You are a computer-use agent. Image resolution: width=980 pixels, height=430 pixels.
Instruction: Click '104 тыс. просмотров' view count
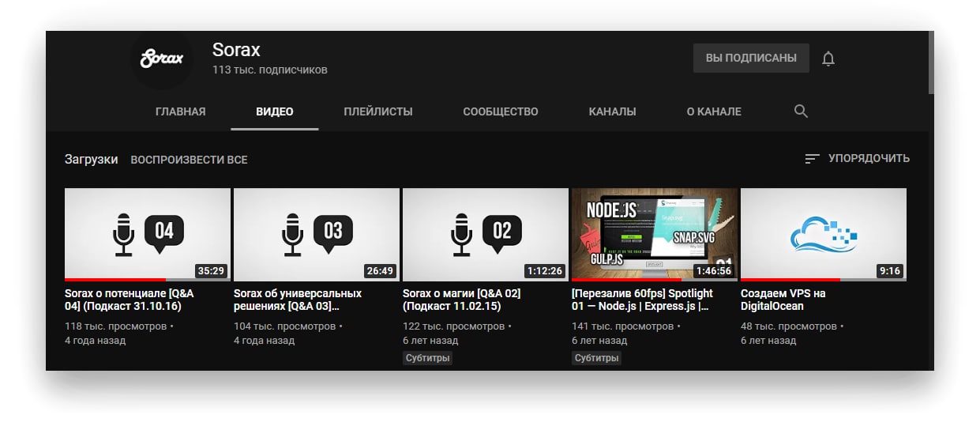[285, 326]
